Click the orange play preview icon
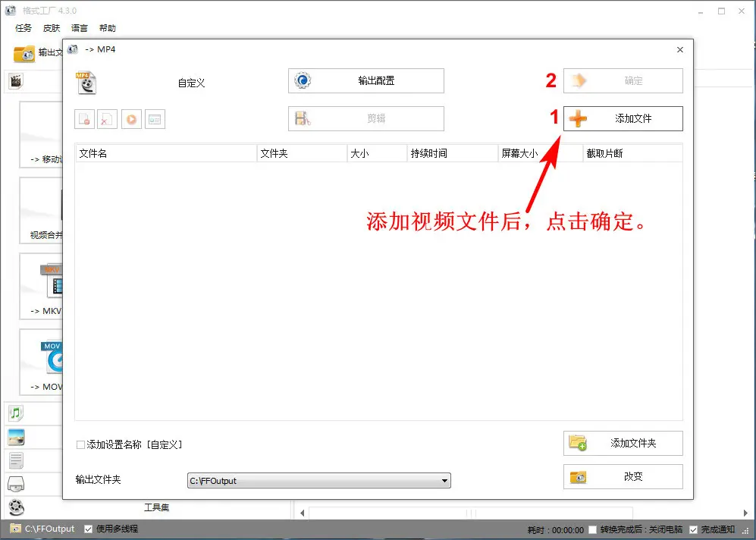This screenshot has height=540, width=756. tap(131, 119)
